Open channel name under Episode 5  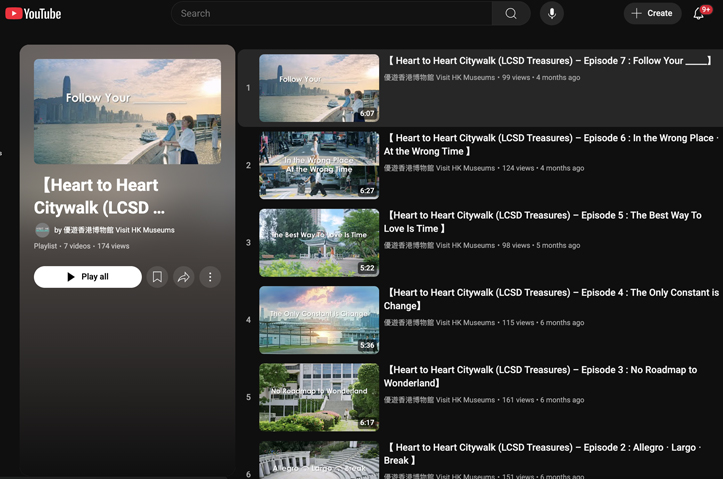click(x=439, y=246)
